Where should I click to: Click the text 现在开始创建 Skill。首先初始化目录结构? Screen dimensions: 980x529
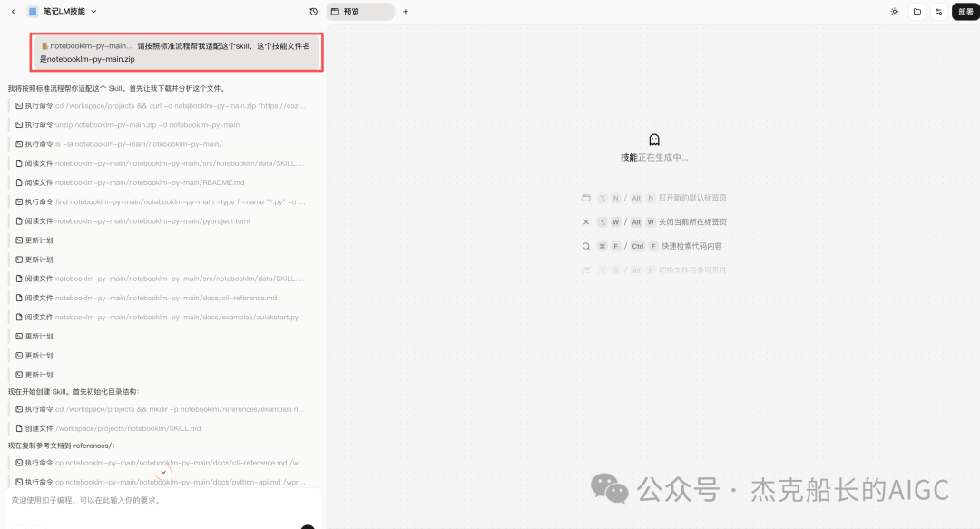click(73, 391)
